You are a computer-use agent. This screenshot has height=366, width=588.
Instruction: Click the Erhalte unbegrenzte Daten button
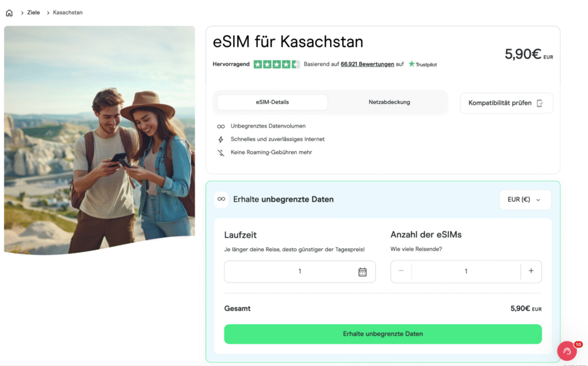coord(383,334)
